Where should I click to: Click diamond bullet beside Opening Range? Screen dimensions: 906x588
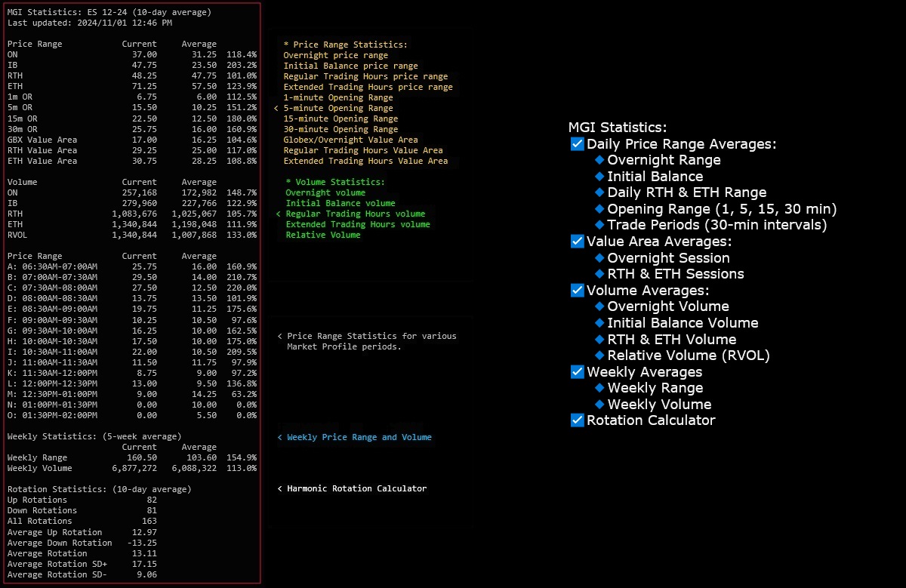[x=599, y=208]
